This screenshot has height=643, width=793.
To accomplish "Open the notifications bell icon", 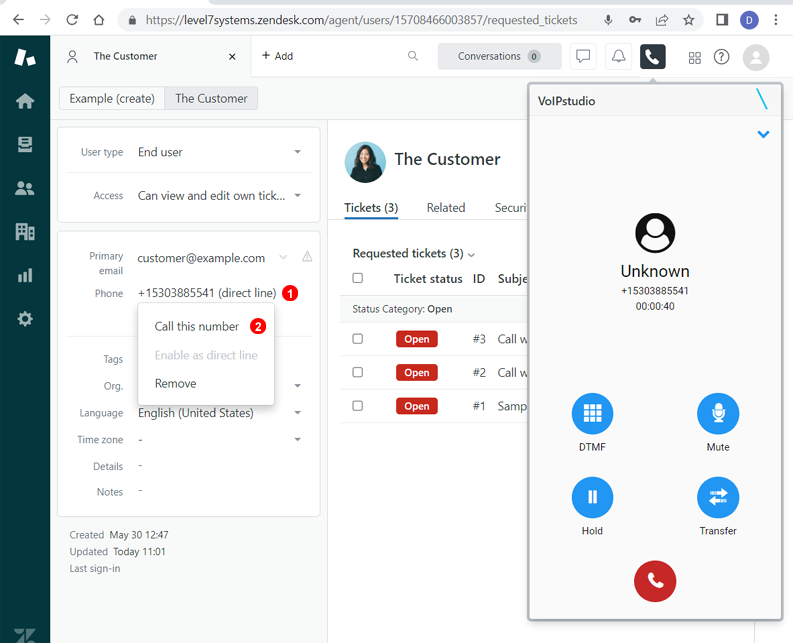I will point(618,56).
